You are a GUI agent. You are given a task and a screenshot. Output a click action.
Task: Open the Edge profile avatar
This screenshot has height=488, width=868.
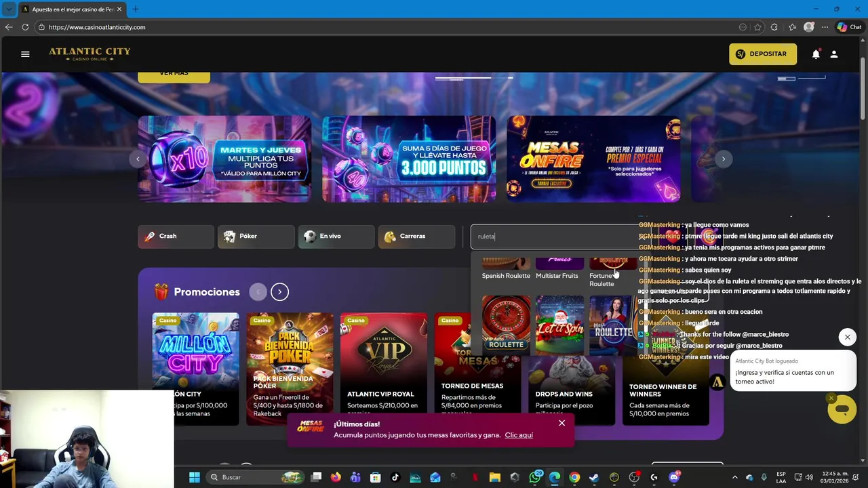(x=808, y=27)
